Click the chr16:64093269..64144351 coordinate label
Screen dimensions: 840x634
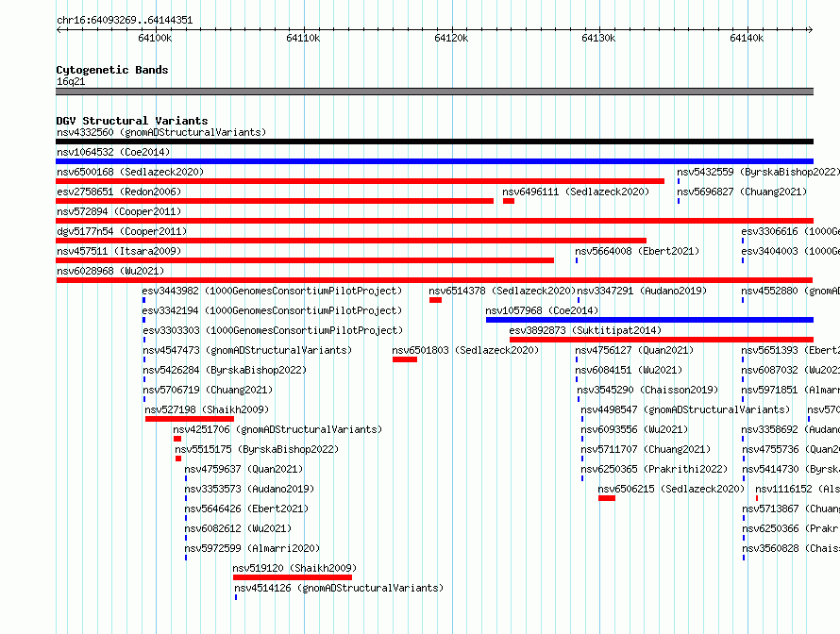pos(125,21)
